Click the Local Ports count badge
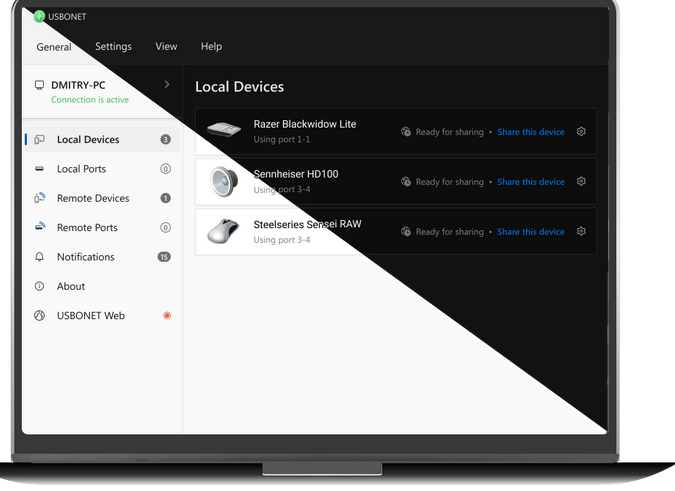Viewport: 675px width, 491px height. click(x=165, y=169)
